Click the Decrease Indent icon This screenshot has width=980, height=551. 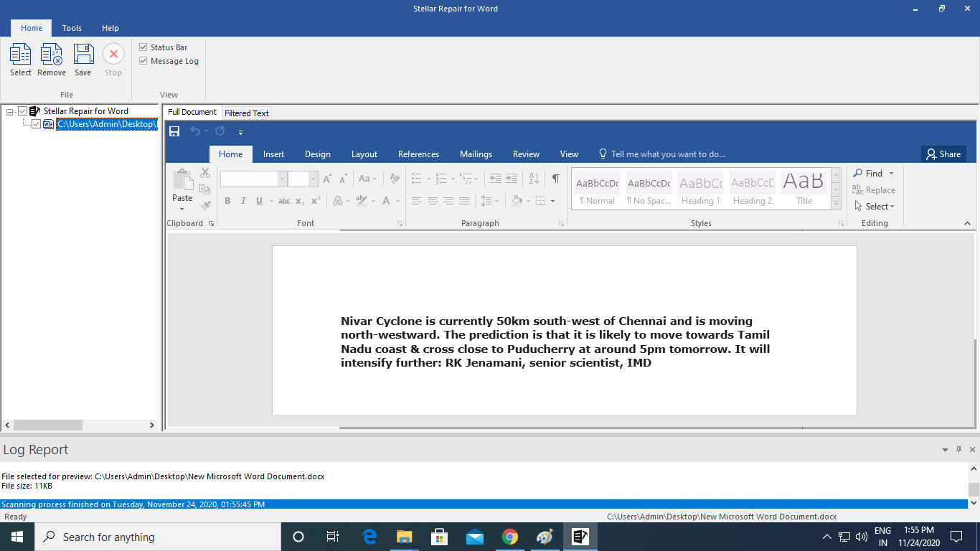(495, 179)
